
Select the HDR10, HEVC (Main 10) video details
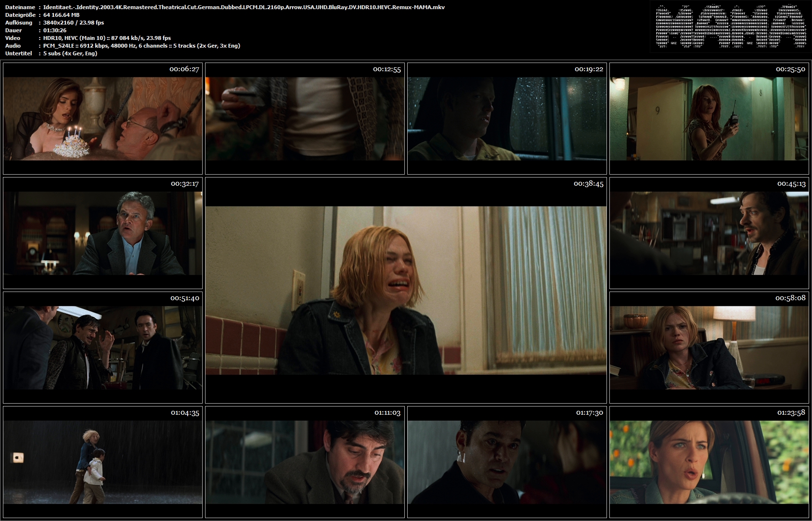point(107,38)
